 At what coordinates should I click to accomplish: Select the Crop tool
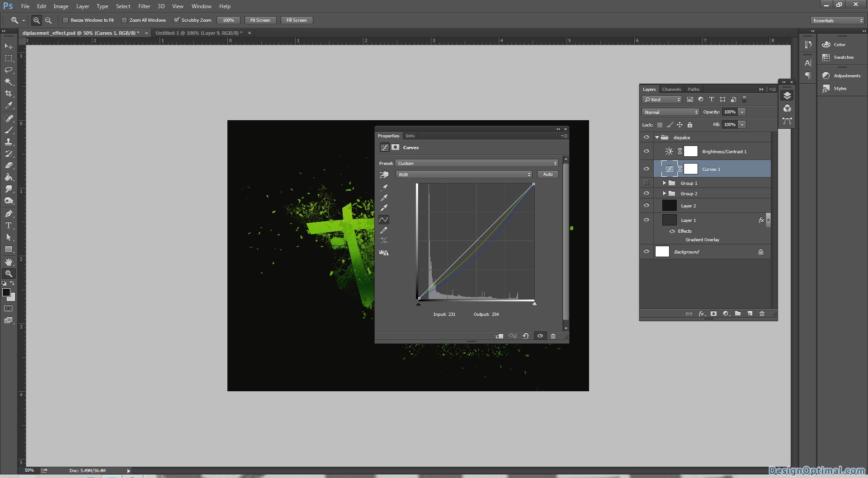coord(9,94)
